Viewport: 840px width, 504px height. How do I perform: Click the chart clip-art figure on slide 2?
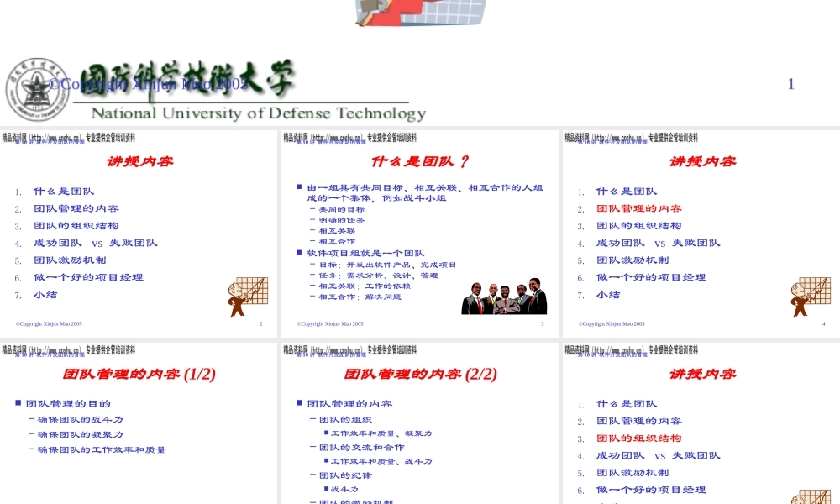coord(248,297)
